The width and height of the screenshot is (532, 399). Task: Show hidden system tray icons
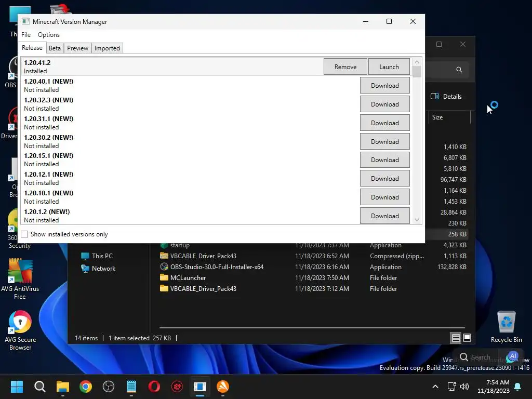pyautogui.click(x=435, y=387)
